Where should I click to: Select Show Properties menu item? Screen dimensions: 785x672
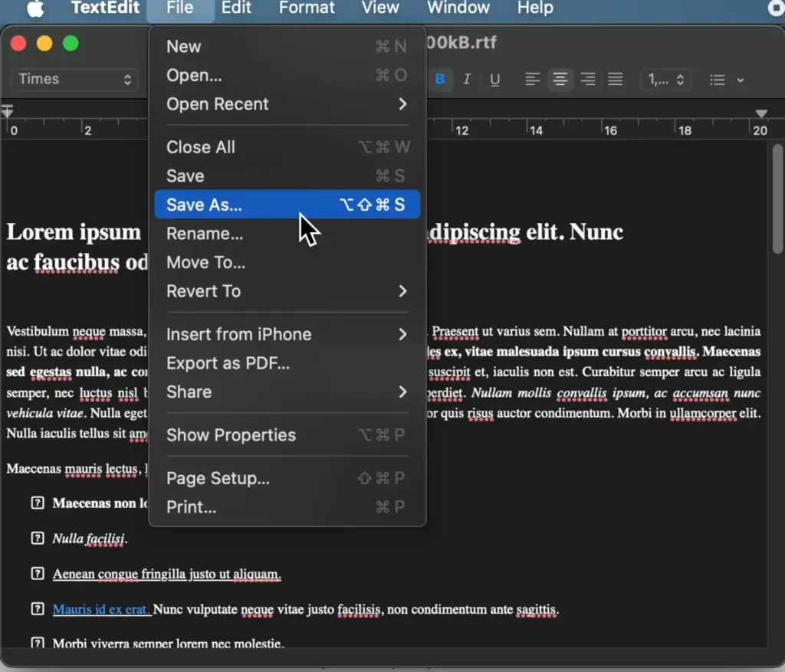287,435
